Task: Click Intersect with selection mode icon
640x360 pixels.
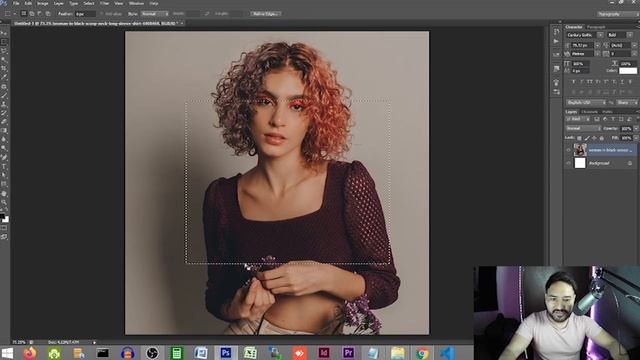Action: (48, 13)
